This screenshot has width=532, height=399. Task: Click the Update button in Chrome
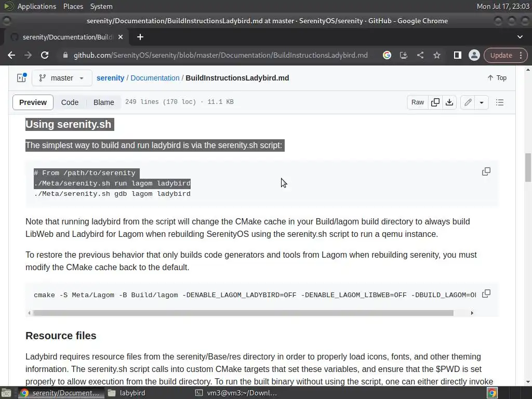(501, 55)
